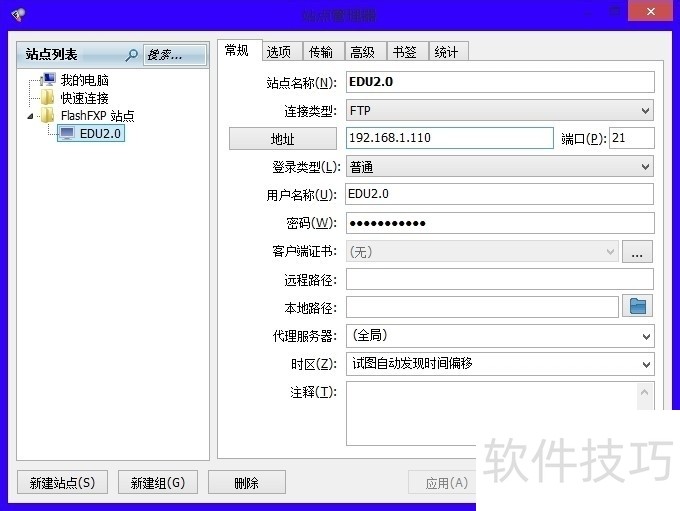Expand the 代理服务器 (全局) dropdown
Viewport: 680px width, 511px height.
(x=499, y=336)
